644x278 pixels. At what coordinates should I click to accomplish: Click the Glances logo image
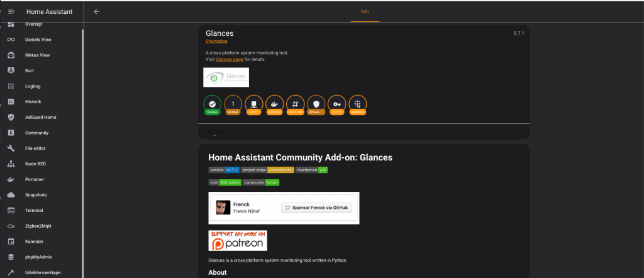pyautogui.click(x=226, y=77)
